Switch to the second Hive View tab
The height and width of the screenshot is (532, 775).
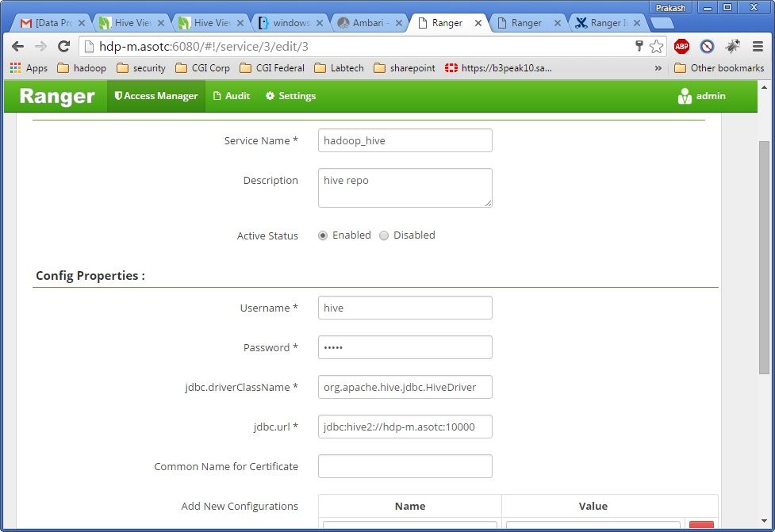click(x=211, y=23)
